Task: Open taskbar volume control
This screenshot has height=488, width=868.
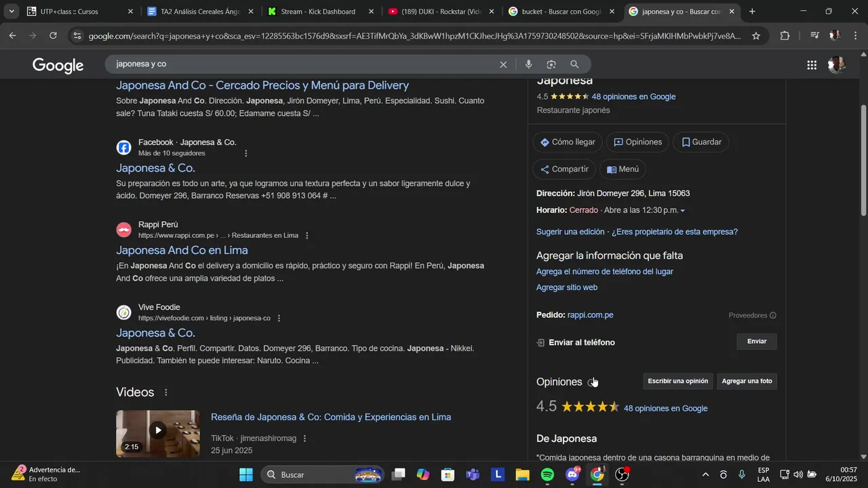Action: pyautogui.click(x=797, y=474)
